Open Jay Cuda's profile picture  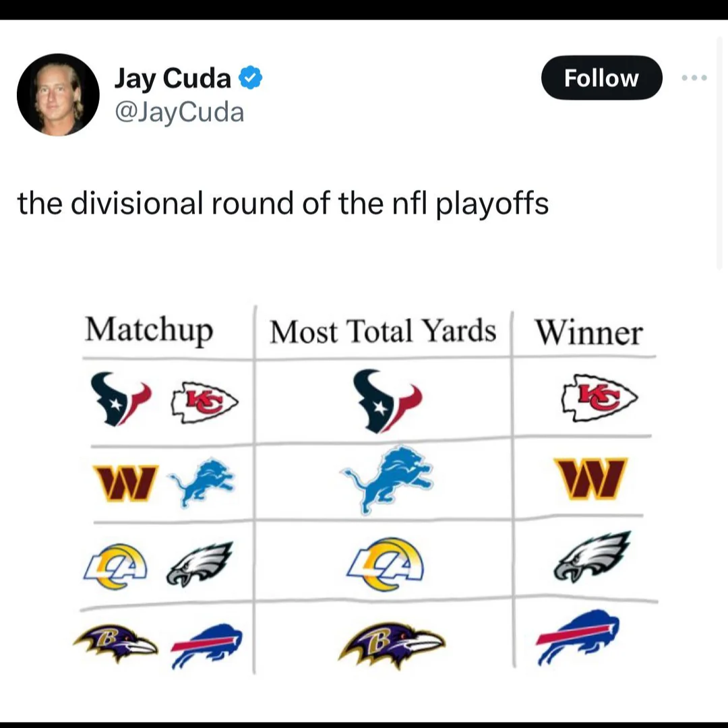(x=58, y=94)
